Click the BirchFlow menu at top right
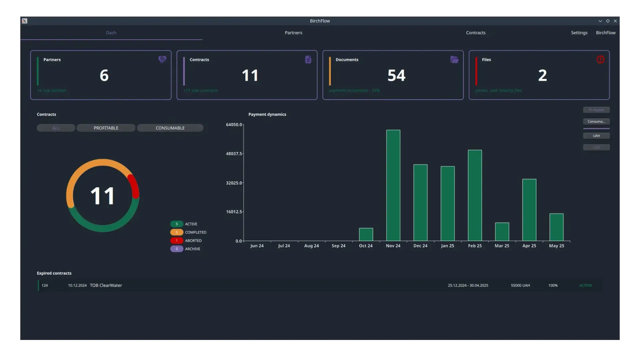The width and height of the screenshot is (640, 364). coord(605,32)
